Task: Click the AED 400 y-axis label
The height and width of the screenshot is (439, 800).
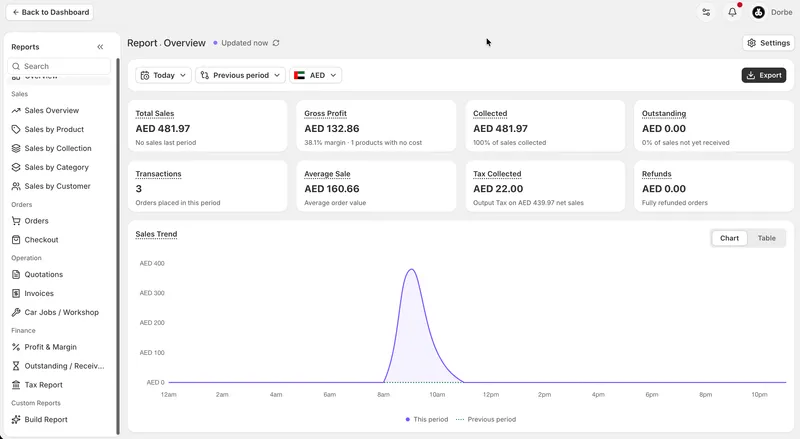Action: tap(152, 263)
